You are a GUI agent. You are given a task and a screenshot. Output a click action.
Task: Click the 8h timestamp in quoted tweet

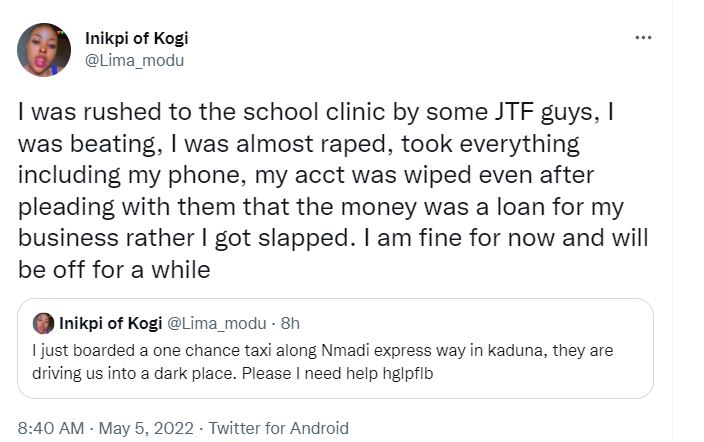coord(290,323)
